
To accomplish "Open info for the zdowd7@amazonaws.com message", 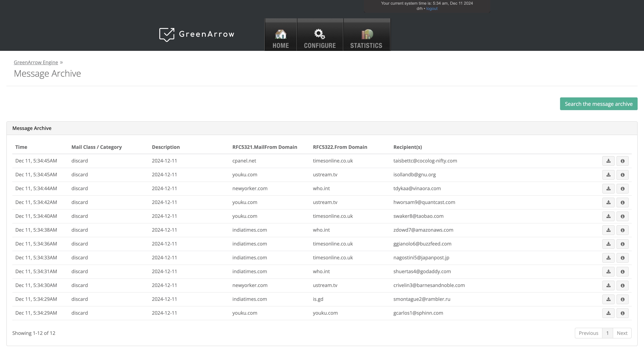I will pyautogui.click(x=622, y=230).
